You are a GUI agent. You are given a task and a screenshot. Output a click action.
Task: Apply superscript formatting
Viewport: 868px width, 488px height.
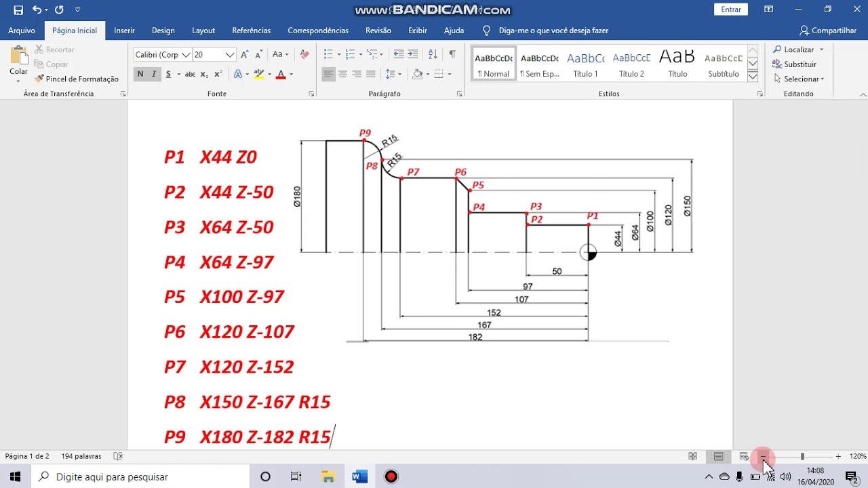point(218,74)
